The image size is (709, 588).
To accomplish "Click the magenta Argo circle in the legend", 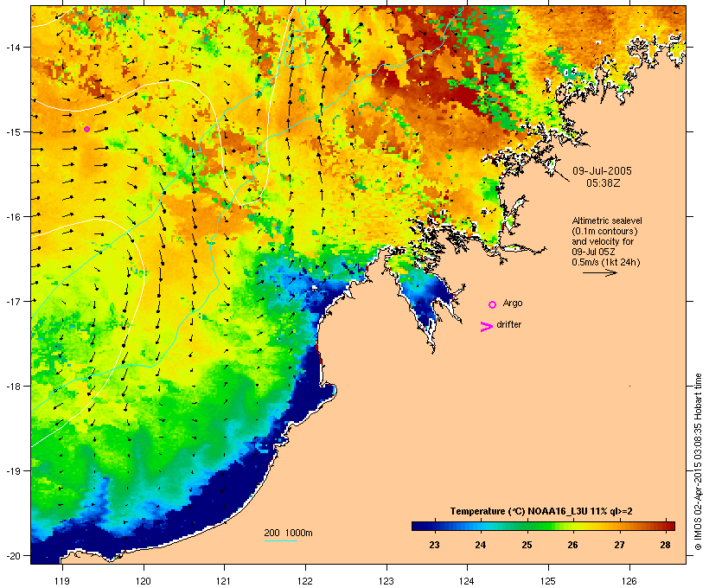I will 493,304.
